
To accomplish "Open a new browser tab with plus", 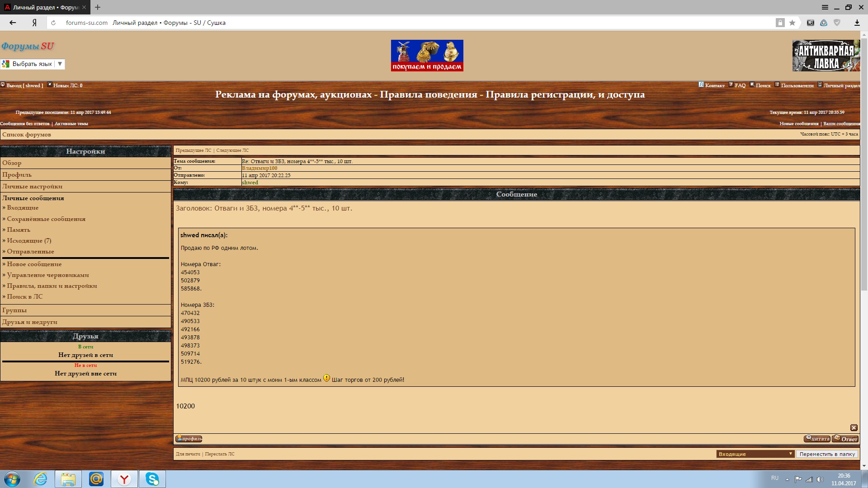I will click(x=98, y=7).
